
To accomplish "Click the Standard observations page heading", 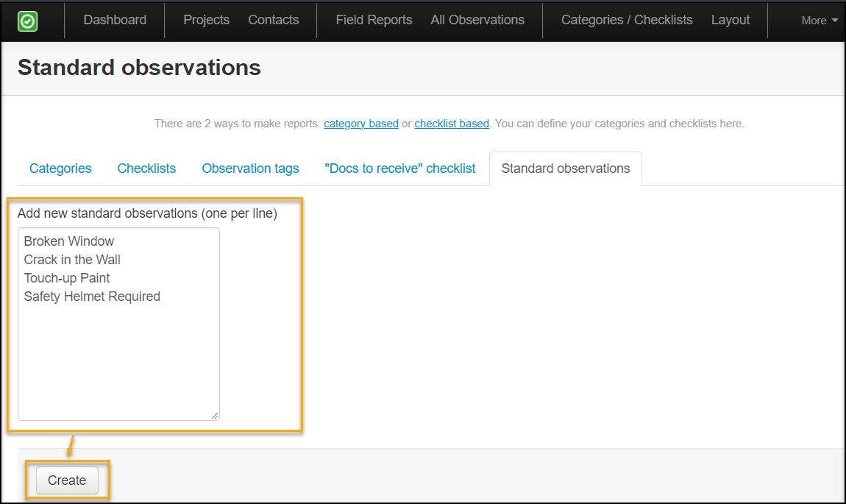I will click(x=139, y=68).
